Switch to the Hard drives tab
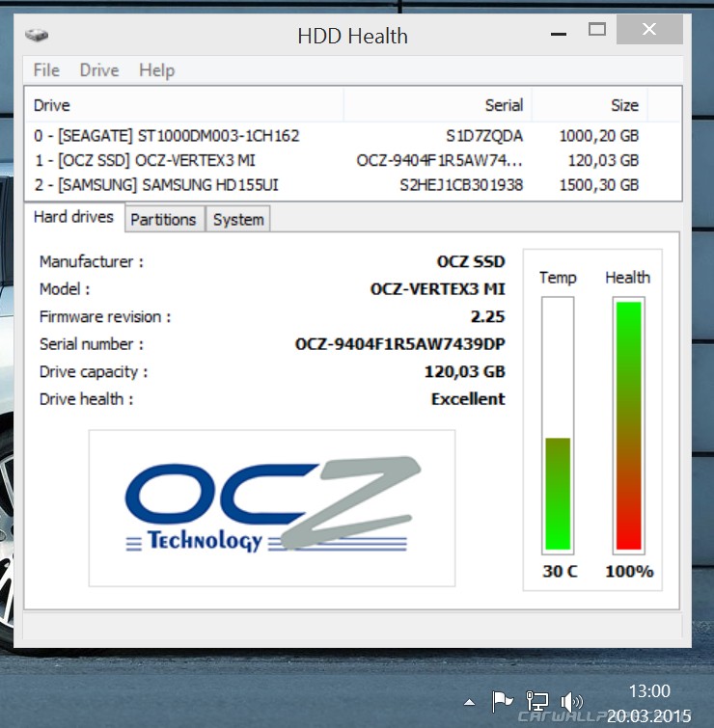Viewport: 714px width, 728px height. (74, 217)
